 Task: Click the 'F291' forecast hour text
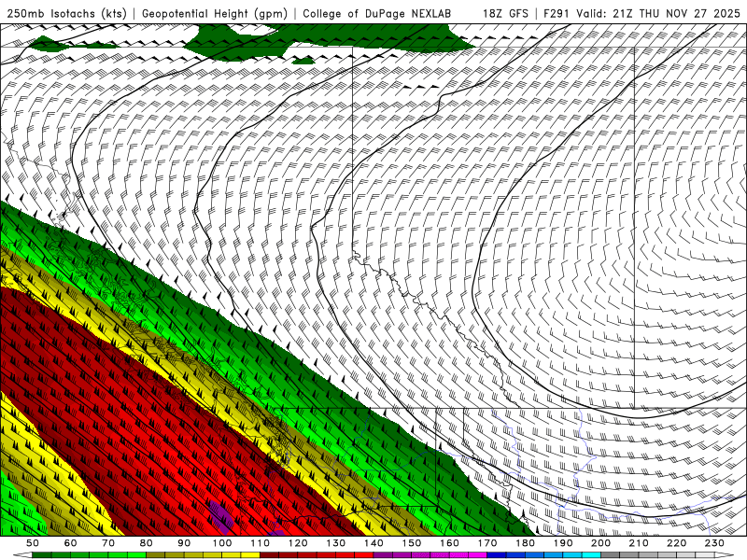[x=556, y=14]
